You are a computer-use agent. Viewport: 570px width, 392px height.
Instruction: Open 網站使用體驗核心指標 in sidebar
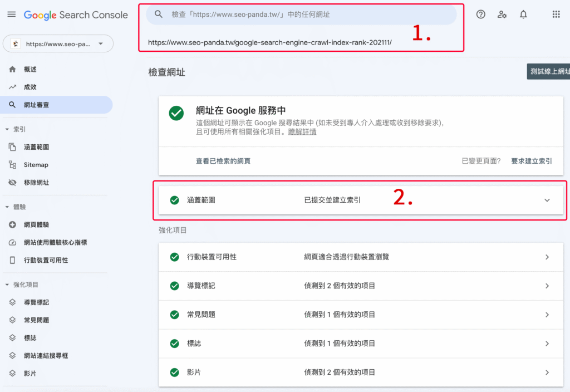pos(56,243)
